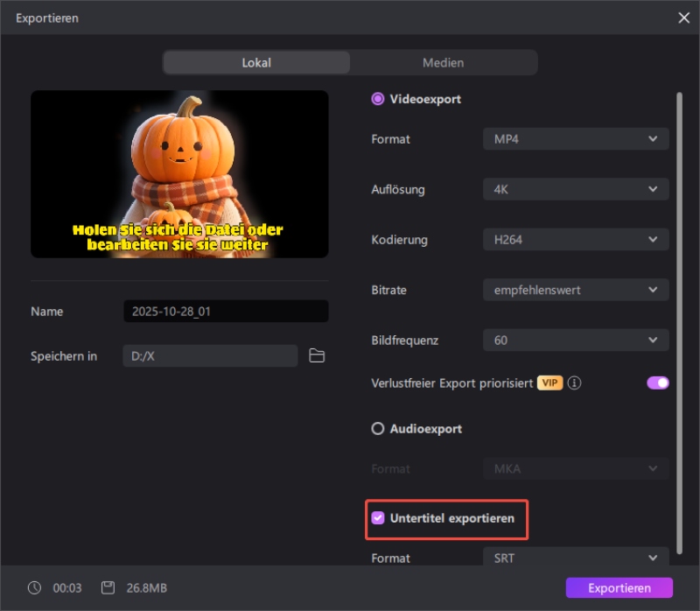This screenshot has height=611, width=700.
Task: Switch to the Lokal tab
Action: tap(256, 63)
